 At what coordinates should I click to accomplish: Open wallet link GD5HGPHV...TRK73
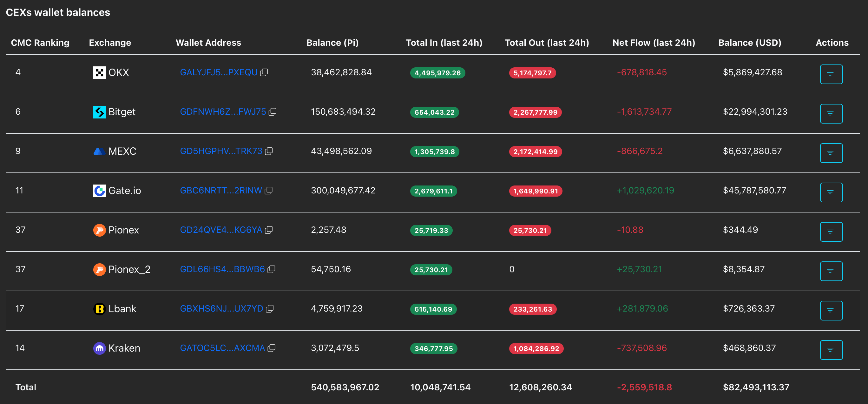coord(221,151)
